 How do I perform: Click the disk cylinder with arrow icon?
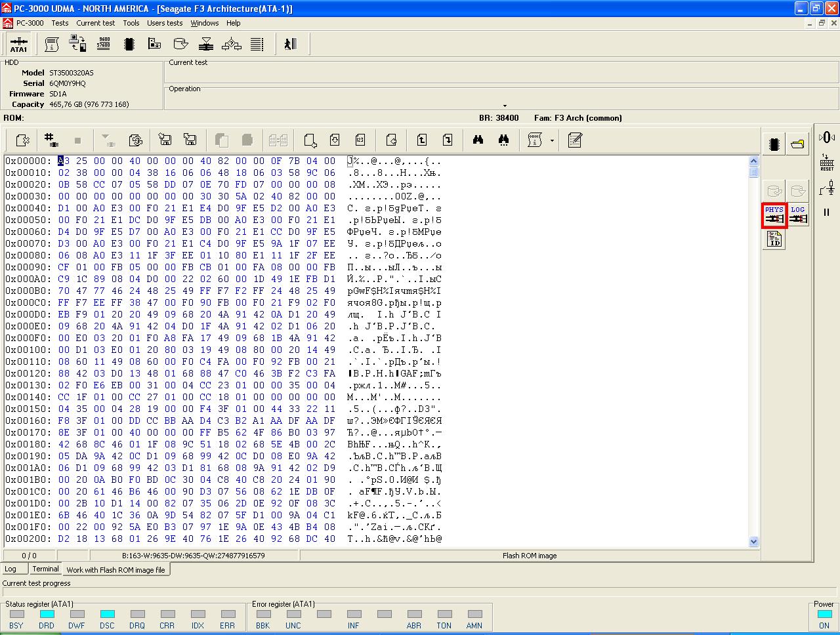[x=180, y=44]
